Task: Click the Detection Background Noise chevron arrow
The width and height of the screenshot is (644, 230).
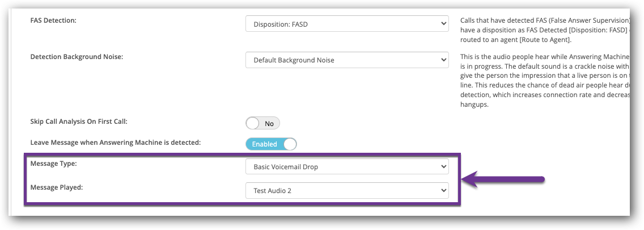Action: (x=443, y=60)
